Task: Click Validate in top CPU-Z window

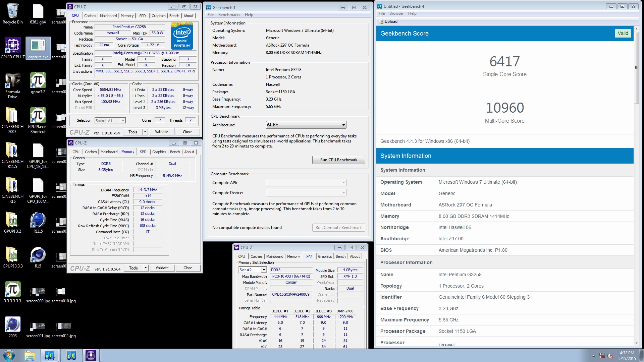Action: pos(161,132)
